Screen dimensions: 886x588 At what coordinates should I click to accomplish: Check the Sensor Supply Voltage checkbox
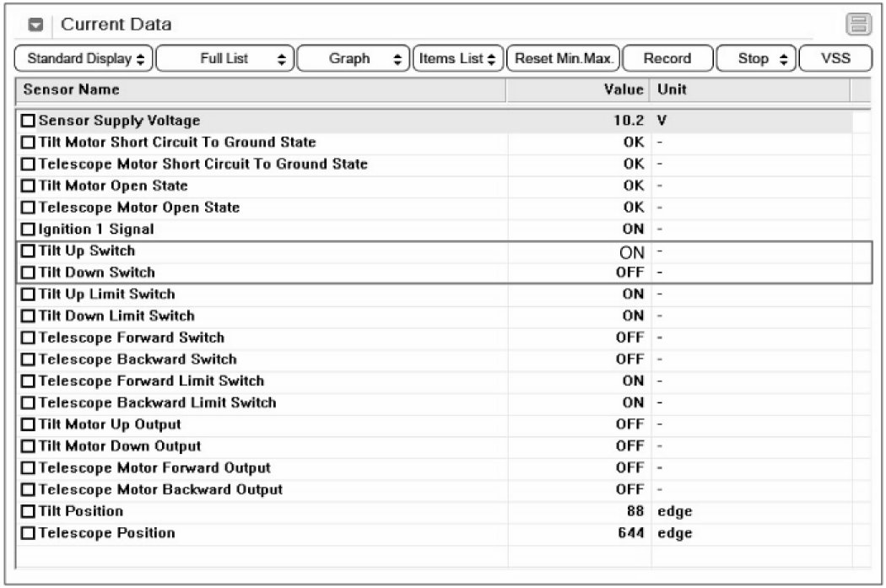29,121
